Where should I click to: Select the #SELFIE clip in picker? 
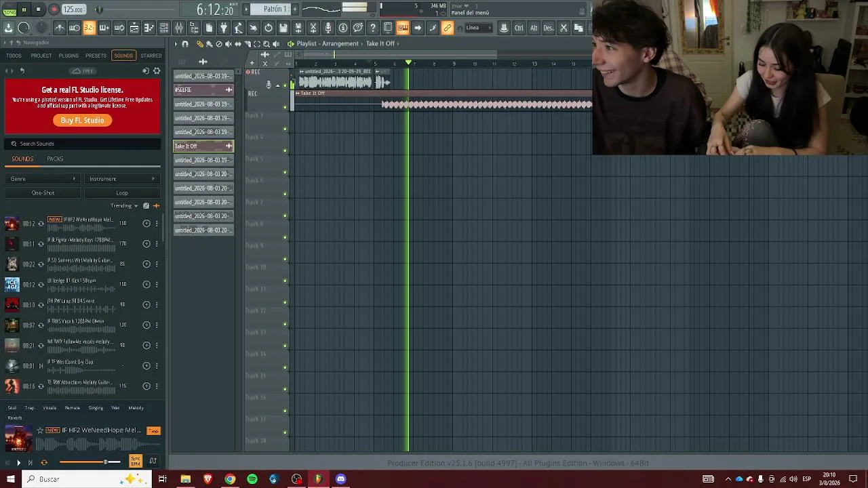pyautogui.click(x=203, y=89)
